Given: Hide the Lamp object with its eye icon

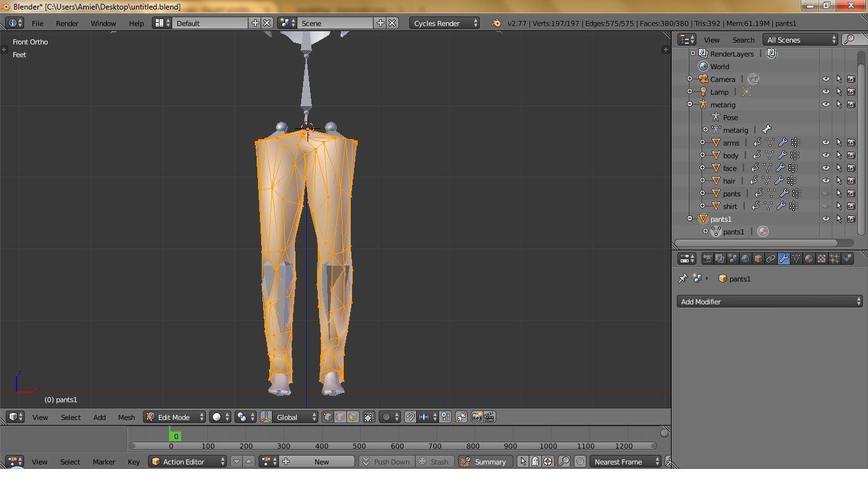Looking at the screenshot, I should coord(826,91).
